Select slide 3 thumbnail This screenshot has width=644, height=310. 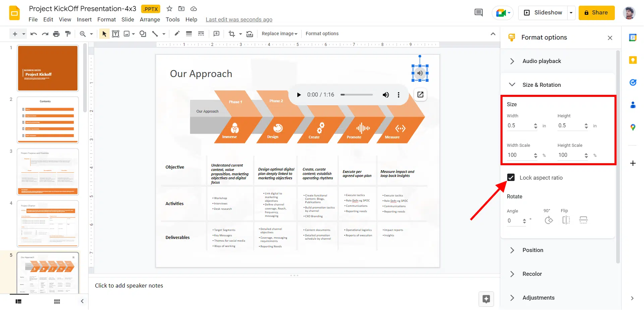[x=48, y=172]
